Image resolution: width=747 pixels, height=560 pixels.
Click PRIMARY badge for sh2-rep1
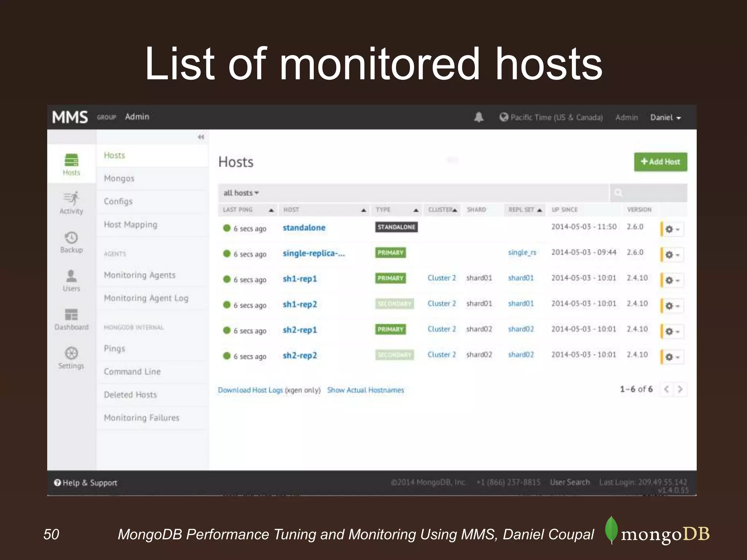coord(390,329)
